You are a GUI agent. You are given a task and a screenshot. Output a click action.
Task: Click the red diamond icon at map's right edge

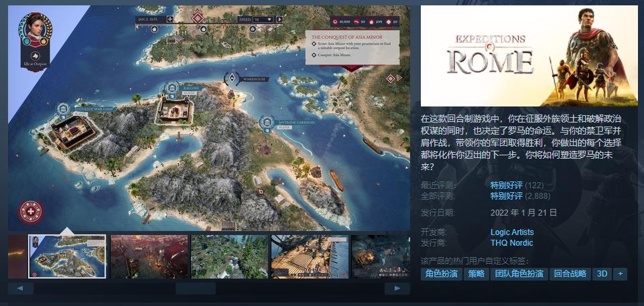[x=390, y=78]
